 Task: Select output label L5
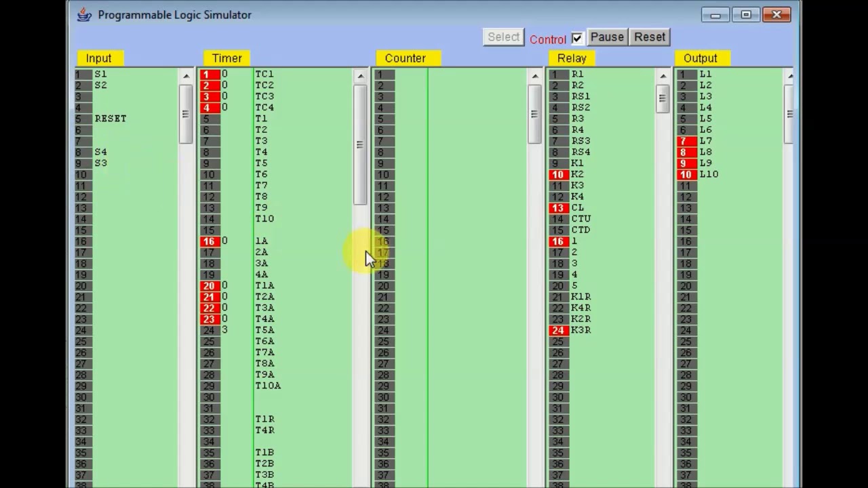705,119
